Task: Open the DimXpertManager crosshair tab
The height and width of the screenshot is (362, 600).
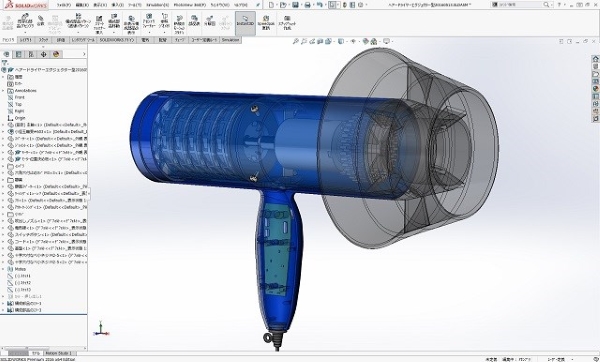Action: [x=44, y=54]
